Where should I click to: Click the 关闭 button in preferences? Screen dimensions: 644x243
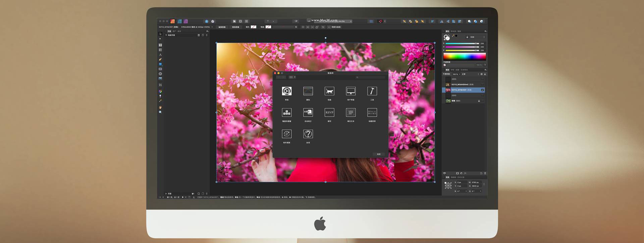click(379, 154)
